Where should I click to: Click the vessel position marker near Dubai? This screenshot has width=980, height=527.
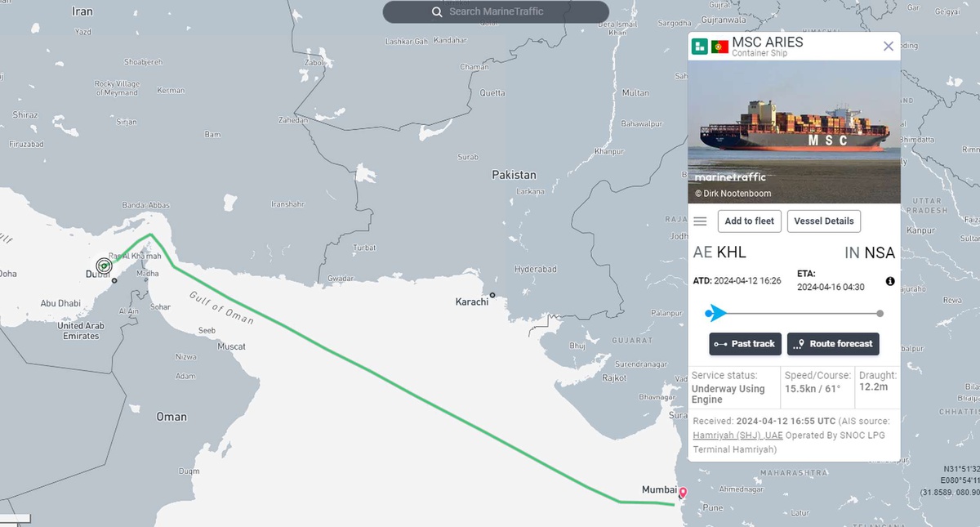click(x=104, y=266)
